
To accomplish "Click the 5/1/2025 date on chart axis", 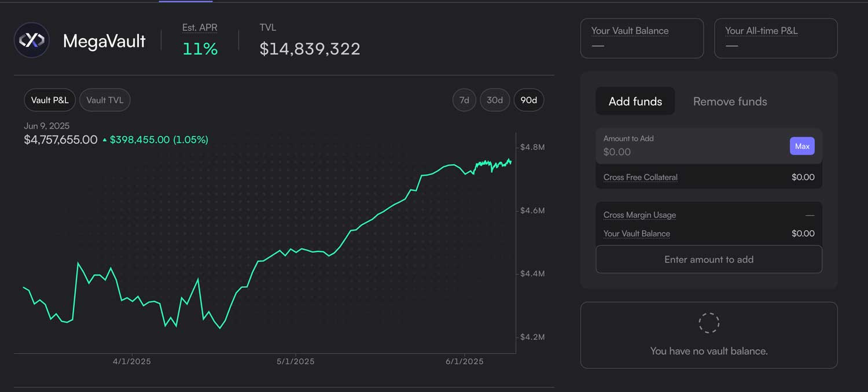I will click(295, 361).
